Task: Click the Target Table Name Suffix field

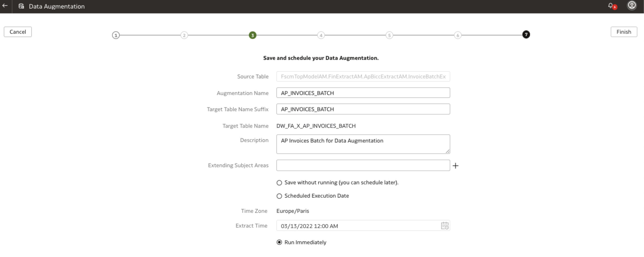Action: coord(363,109)
